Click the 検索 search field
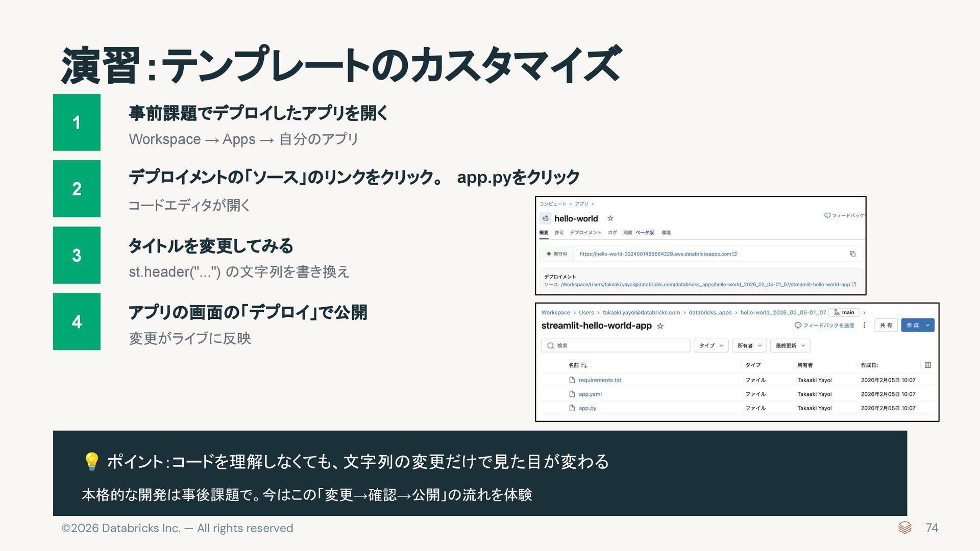The height and width of the screenshot is (551, 980). (615, 345)
